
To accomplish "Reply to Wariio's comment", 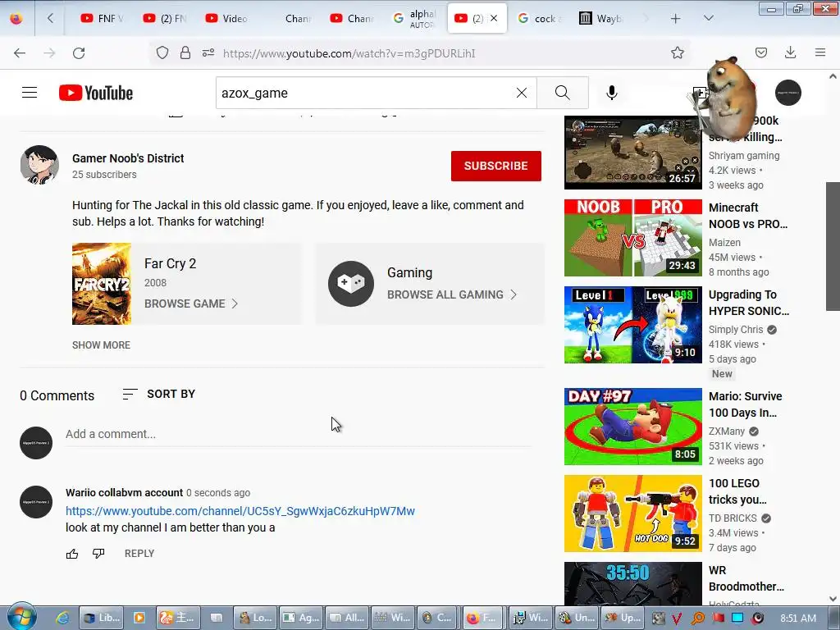I will pos(139,554).
